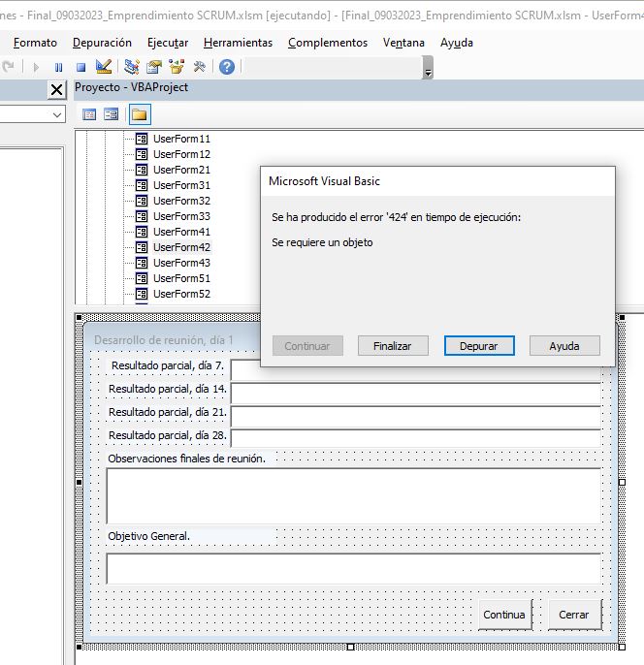644x665 pixels.
Task: Open the Depuración menu
Action: point(102,43)
